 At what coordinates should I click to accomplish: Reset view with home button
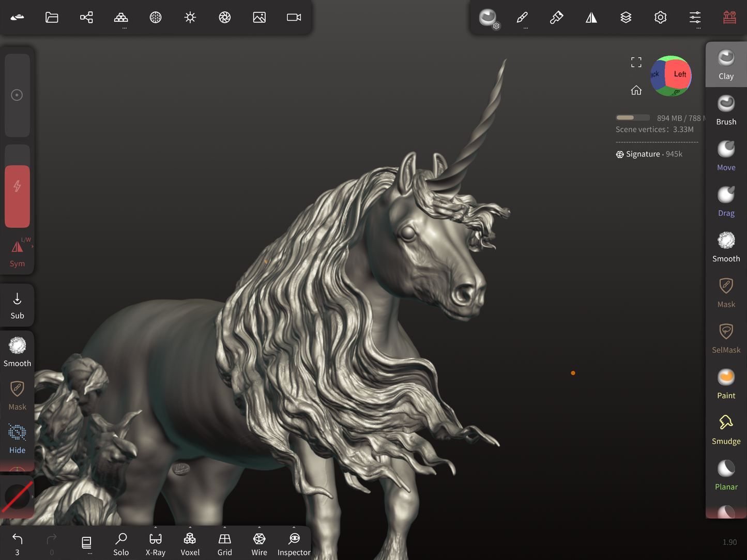click(636, 90)
